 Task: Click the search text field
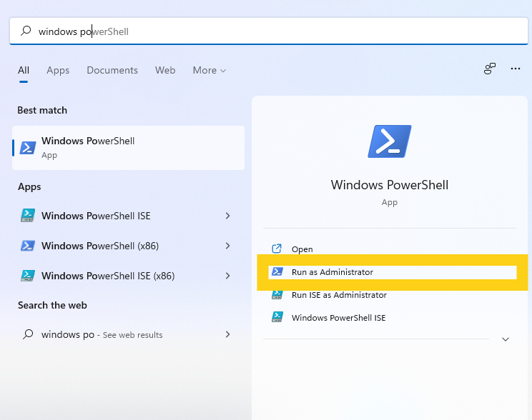click(x=269, y=31)
